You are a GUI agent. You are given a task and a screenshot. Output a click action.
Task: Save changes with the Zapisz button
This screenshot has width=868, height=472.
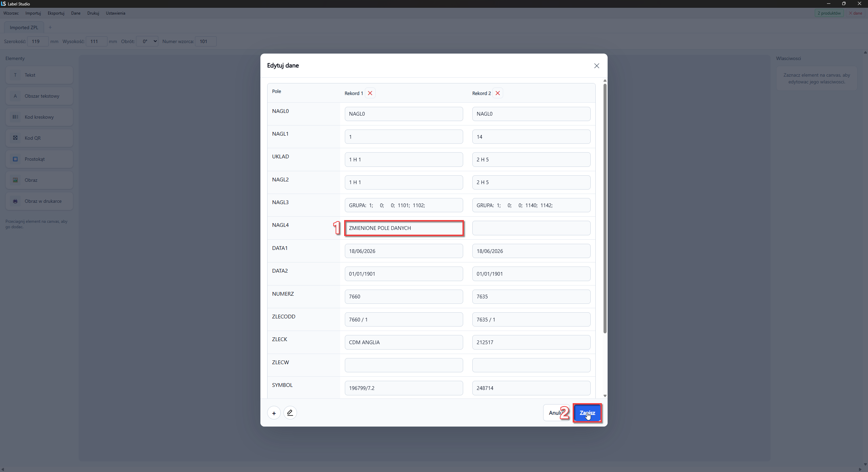(587, 413)
